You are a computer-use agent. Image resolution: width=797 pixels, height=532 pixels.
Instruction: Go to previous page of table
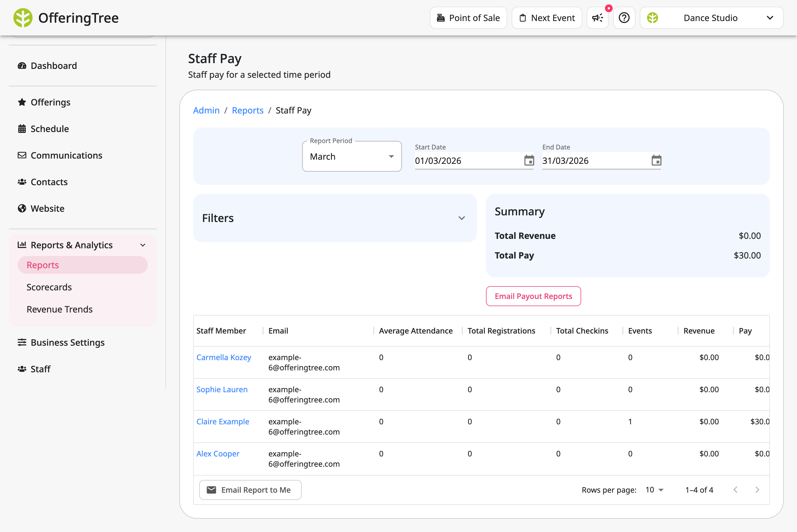(x=735, y=490)
